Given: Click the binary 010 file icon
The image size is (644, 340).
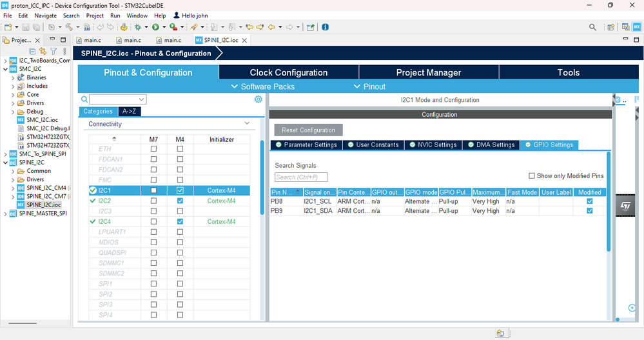Looking at the screenshot, I should (86, 27).
